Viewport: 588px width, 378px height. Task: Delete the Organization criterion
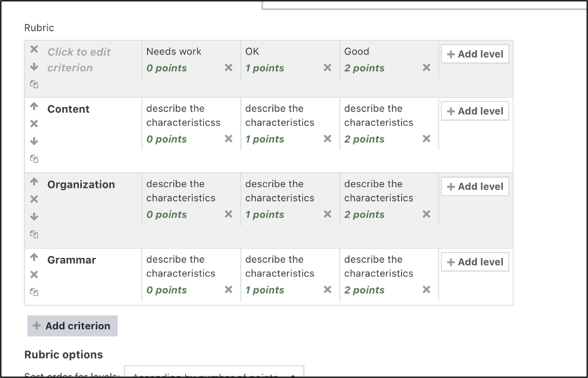click(x=33, y=197)
